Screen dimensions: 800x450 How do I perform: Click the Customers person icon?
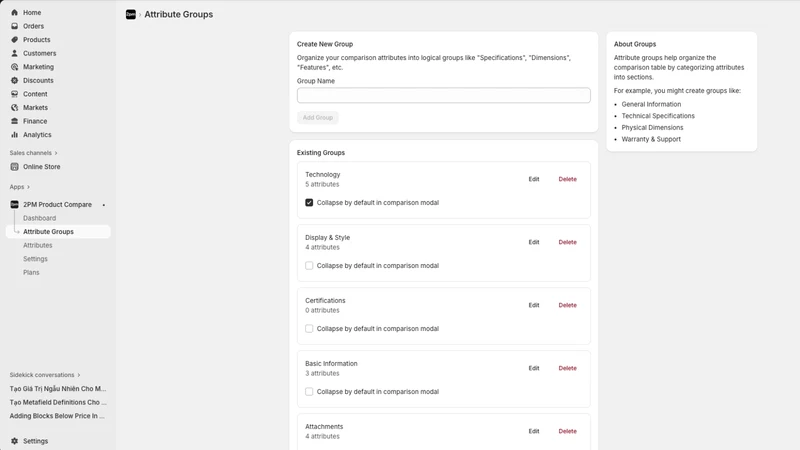[14, 53]
